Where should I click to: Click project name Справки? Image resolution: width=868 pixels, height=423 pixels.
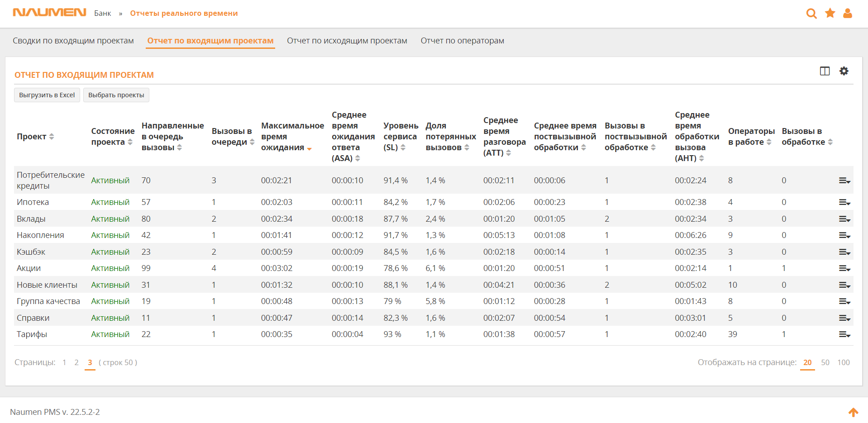coord(33,318)
